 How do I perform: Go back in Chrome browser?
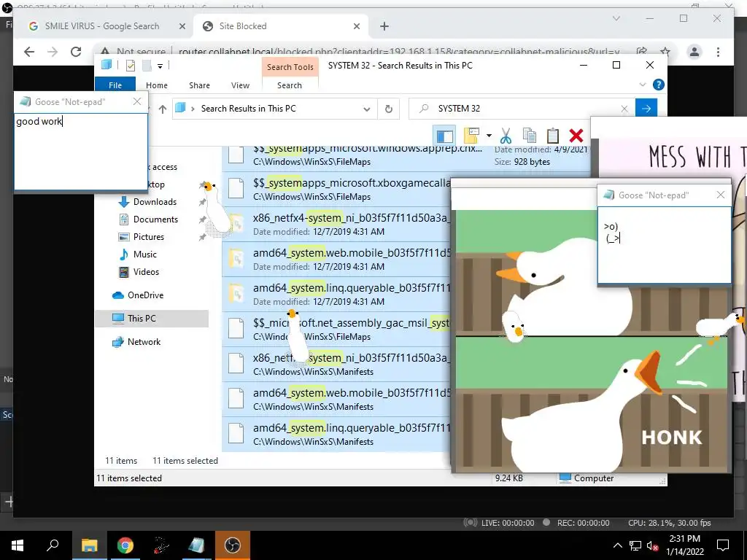click(x=29, y=52)
